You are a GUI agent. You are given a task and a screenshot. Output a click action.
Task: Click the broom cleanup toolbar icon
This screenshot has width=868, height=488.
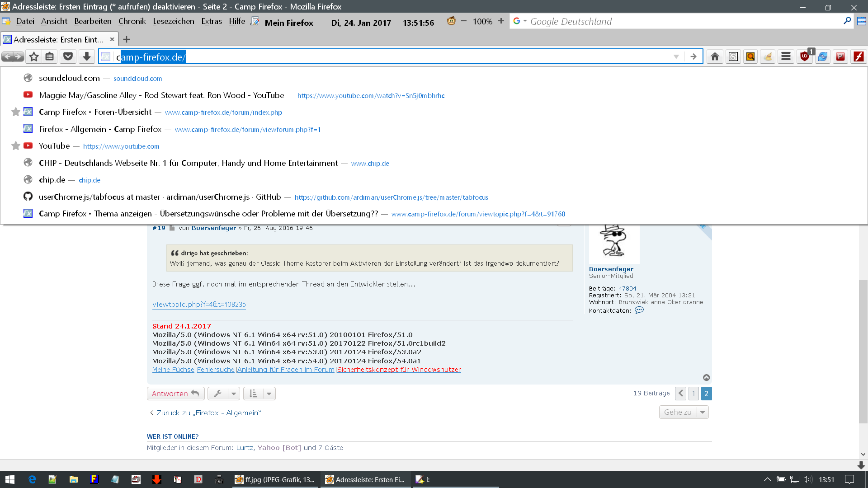pyautogui.click(x=768, y=56)
